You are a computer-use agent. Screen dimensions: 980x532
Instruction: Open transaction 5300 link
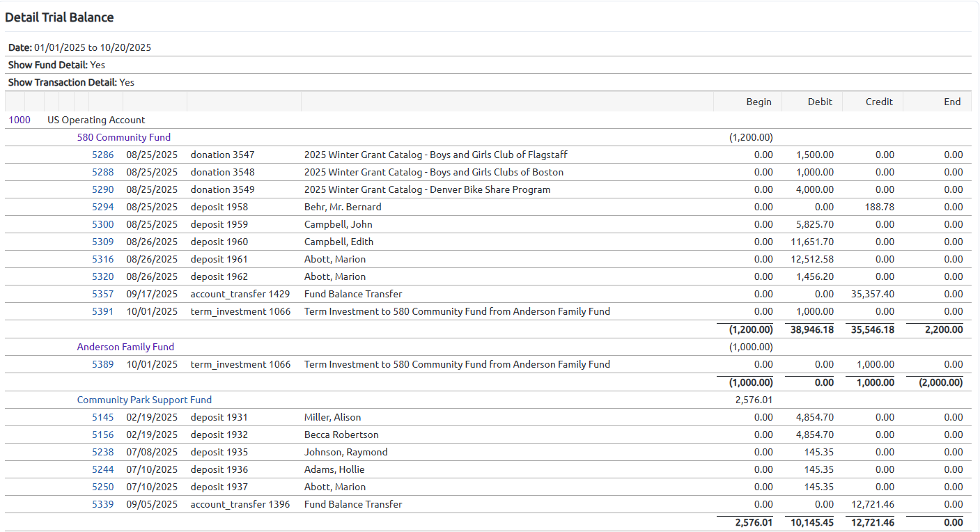click(102, 224)
